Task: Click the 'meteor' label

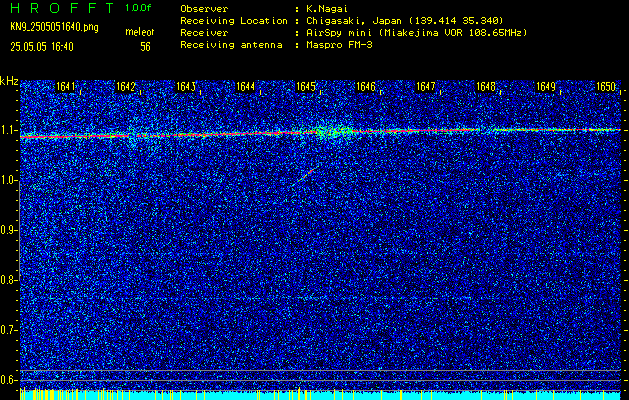Action: [140, 32]
